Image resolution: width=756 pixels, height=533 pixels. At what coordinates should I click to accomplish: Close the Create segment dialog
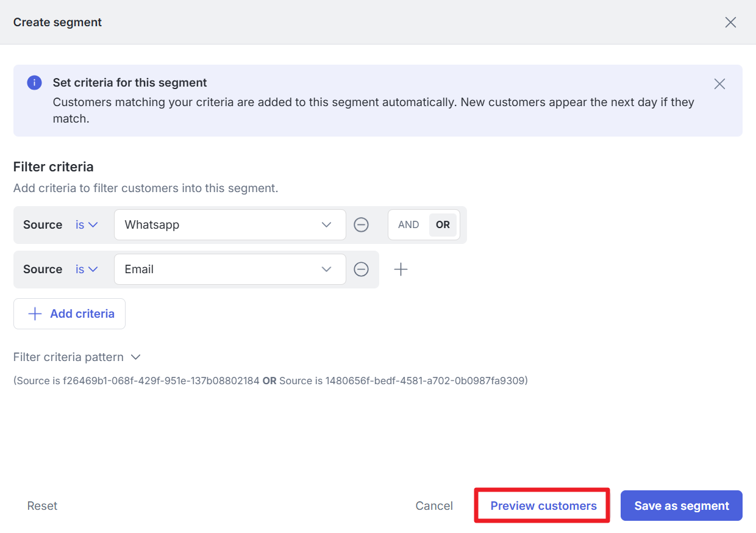[730, 23]
